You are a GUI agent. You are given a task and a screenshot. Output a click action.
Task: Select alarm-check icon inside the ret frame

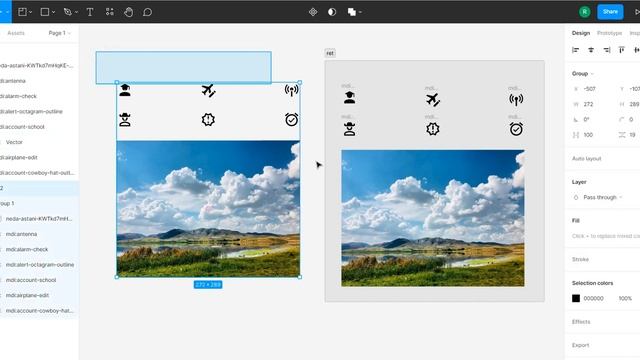point(516,129)
